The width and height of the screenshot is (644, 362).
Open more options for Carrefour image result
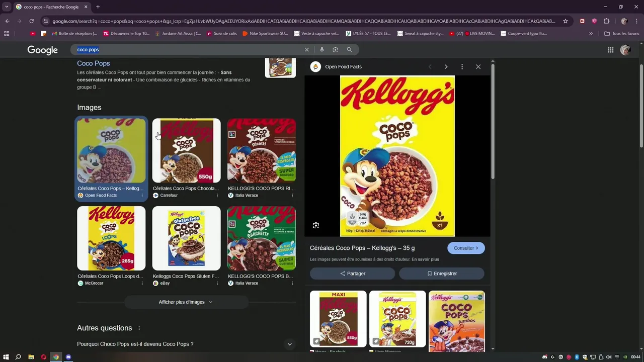[217, 196]
